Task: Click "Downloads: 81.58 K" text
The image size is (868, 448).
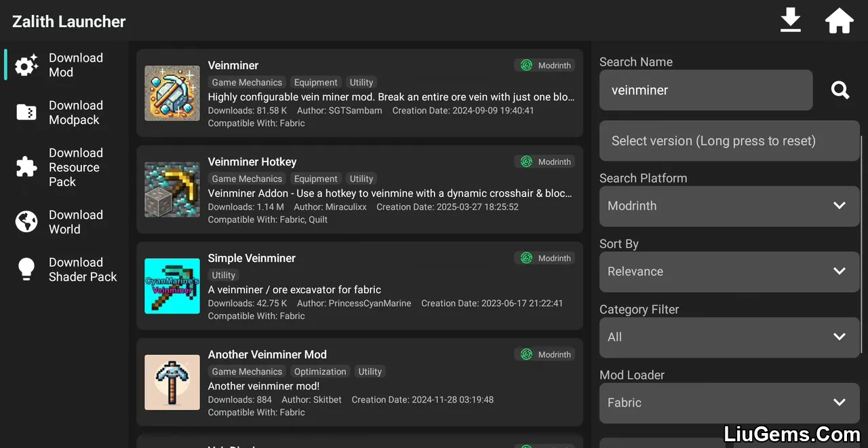Action: (248, 110)
